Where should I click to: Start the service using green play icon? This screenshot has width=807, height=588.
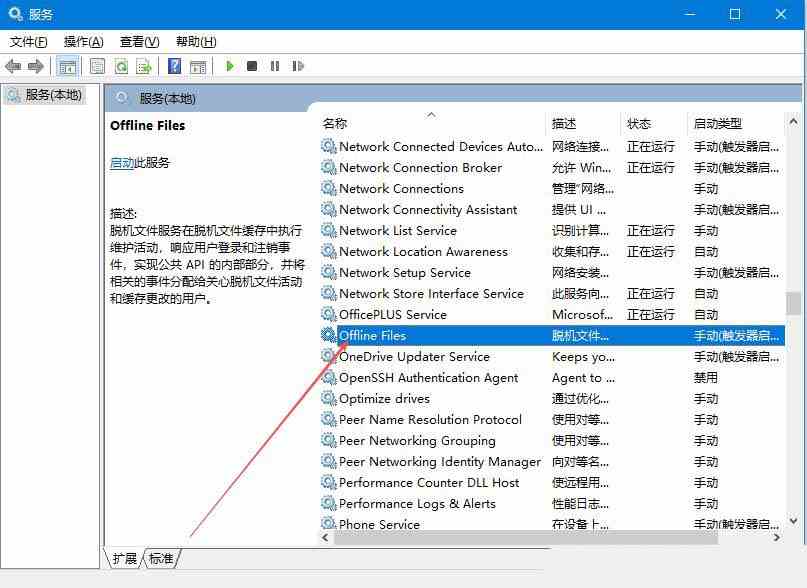pyautogui.click(x=229, y=66)
